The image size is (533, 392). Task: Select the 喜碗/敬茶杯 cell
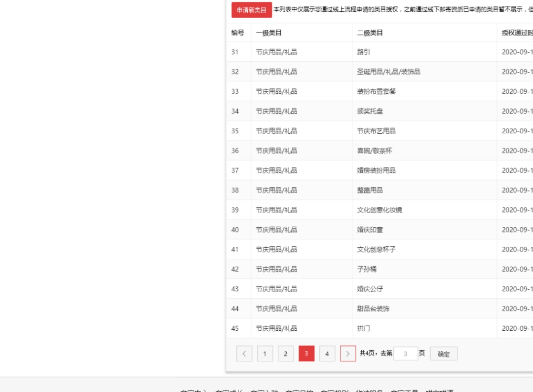(375, 151)
